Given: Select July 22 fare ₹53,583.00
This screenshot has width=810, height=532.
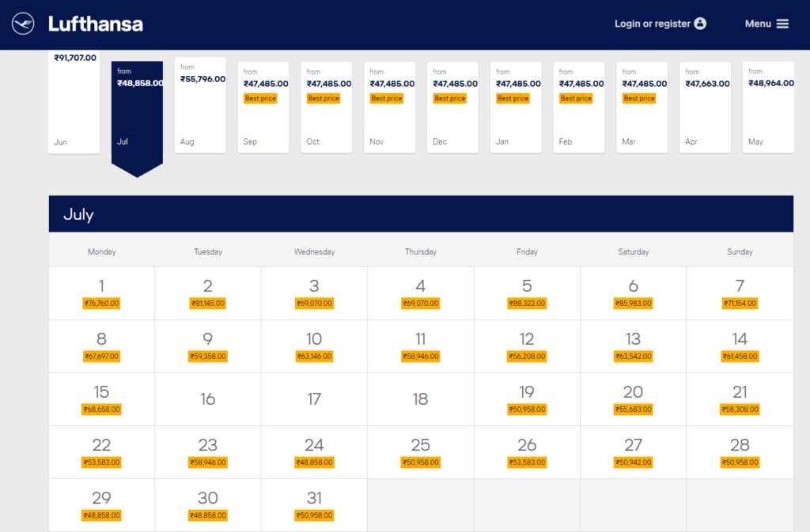Looking at the screenshot, I should click(102, 452).
